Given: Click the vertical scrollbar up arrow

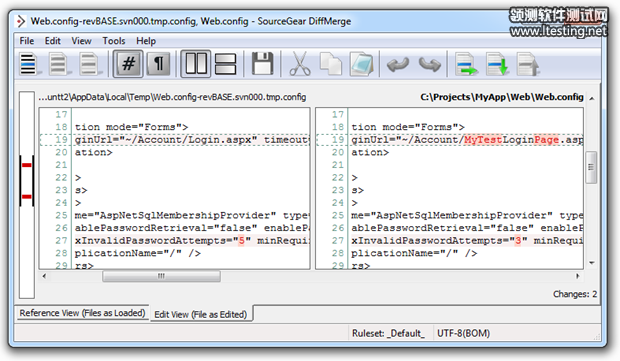Looking at the screenshot, I should pyautogui.click(x=592, y=98).
